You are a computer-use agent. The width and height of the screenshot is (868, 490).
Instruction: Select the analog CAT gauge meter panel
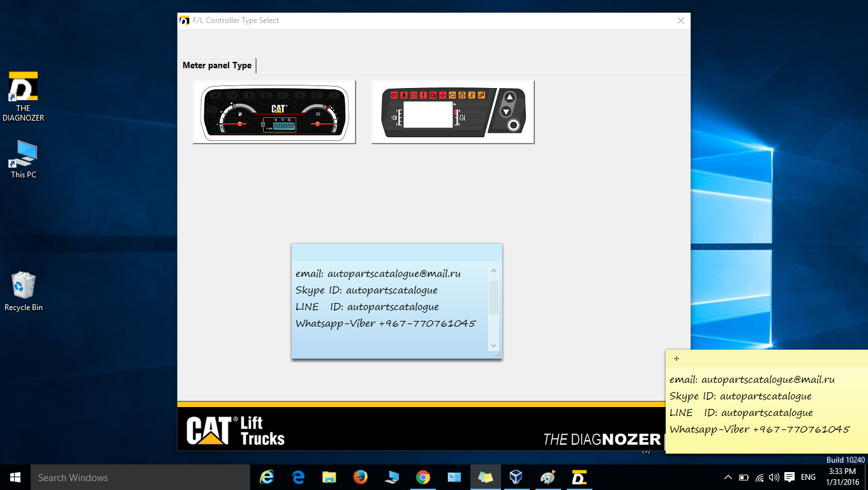[x=274, y=112]
